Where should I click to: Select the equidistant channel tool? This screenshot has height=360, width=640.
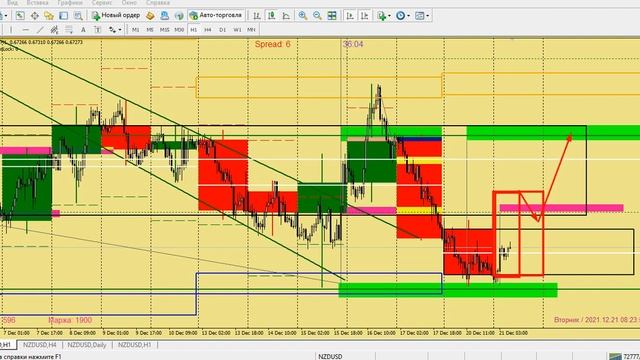point(54,30)
